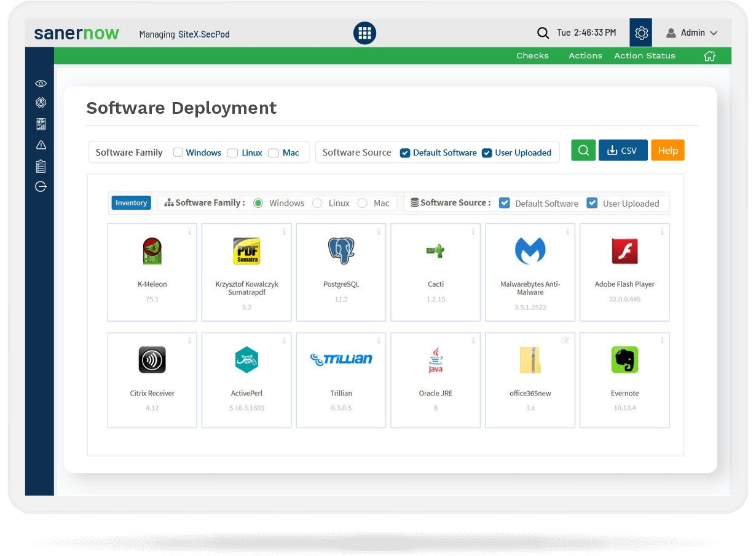Uncheck User Uploaded software source
The image size is (756, 556).
[x=487, y=153]
